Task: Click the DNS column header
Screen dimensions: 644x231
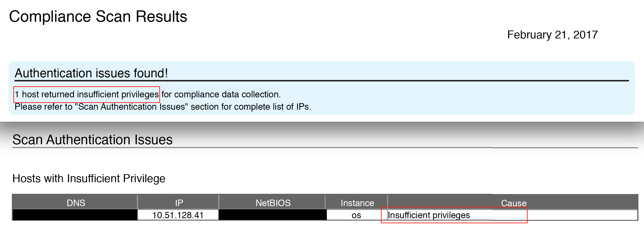Action: pyautogui.click(x=76, y=203)
